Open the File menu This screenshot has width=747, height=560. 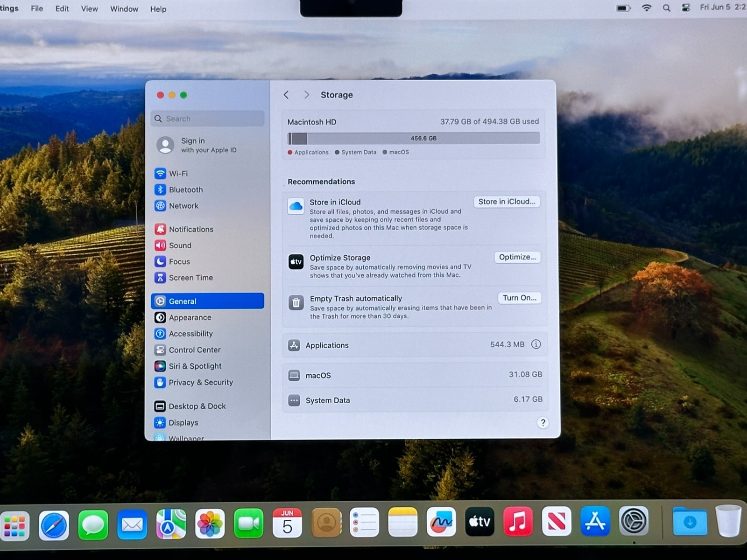(x=37, y=8)
